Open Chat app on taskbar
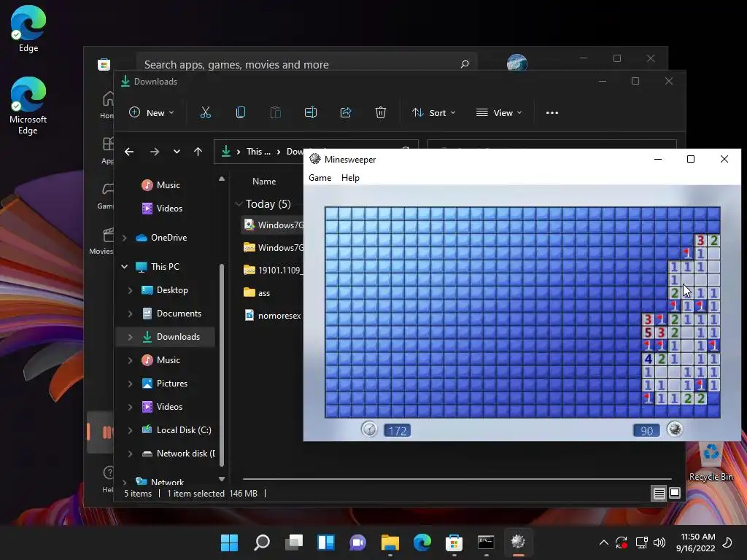The width and height of the screenshot is (747, 560). (x=357, y=542)
